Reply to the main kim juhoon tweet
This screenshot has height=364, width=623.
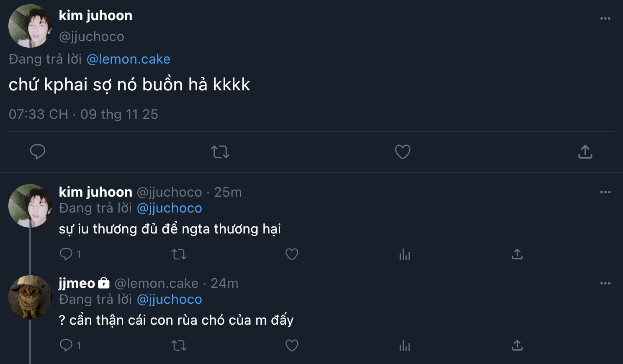pos(38,151)
